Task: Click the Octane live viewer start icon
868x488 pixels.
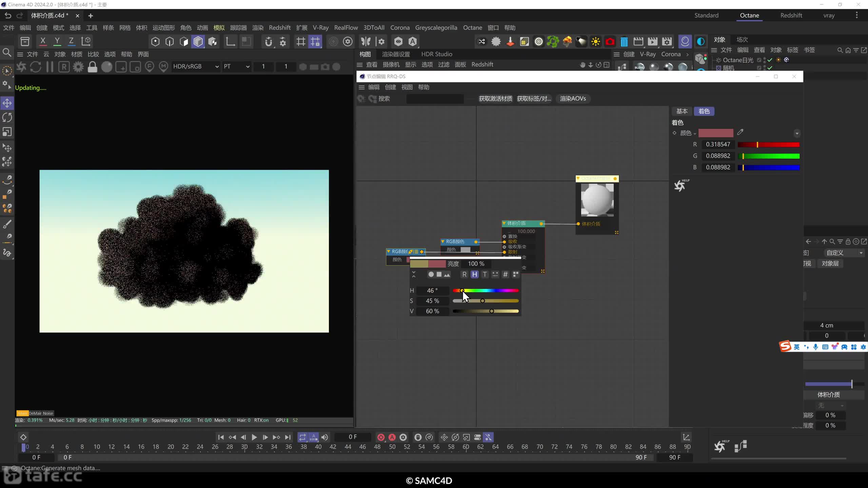Action: coord(21,67)
